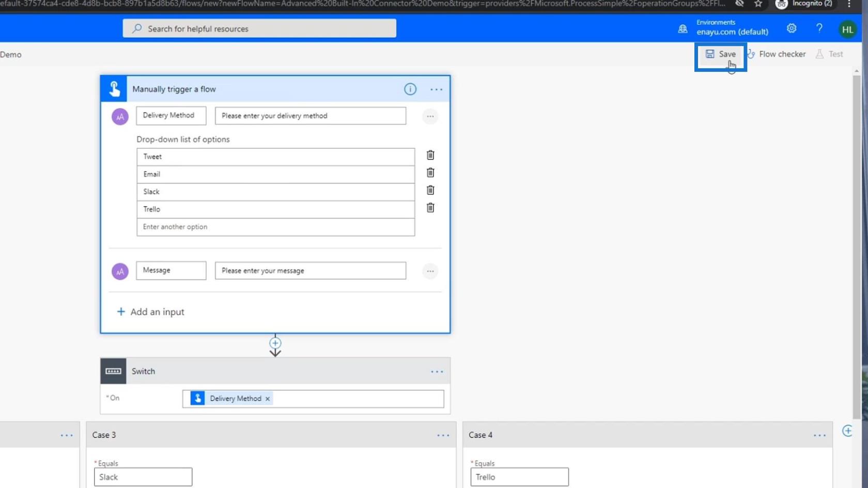Delete the Slack option

[x=430, y=190]
